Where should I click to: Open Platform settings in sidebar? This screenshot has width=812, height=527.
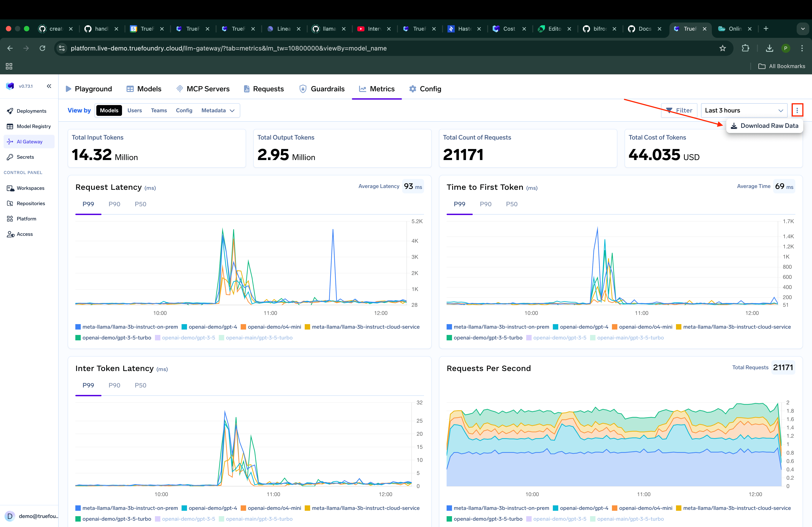29,219
